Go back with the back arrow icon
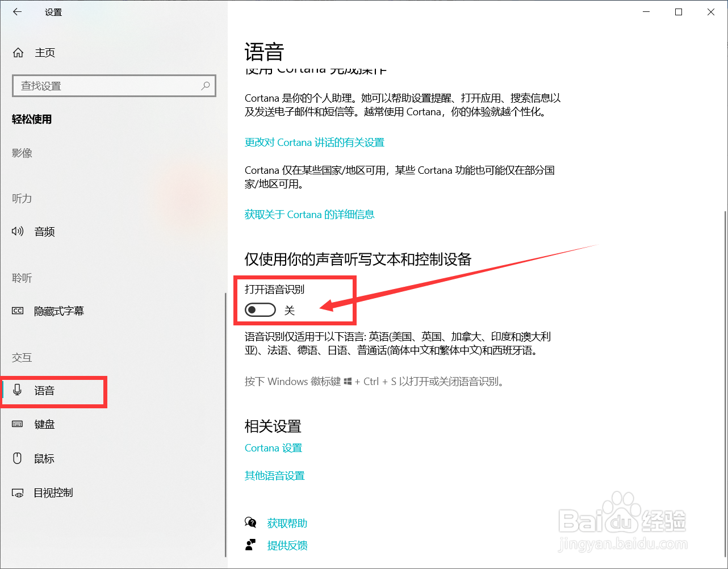The height and width of the screenshot is (569, 728). [18, 11]
